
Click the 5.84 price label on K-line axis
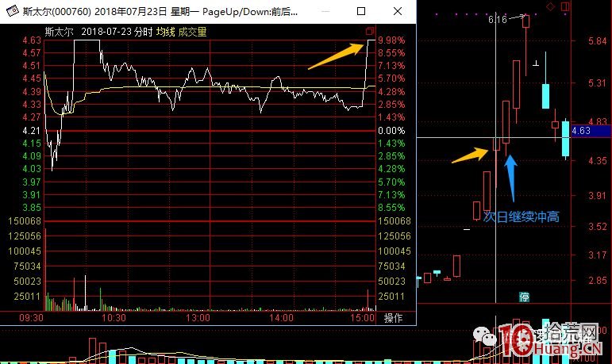coord(597,41)
